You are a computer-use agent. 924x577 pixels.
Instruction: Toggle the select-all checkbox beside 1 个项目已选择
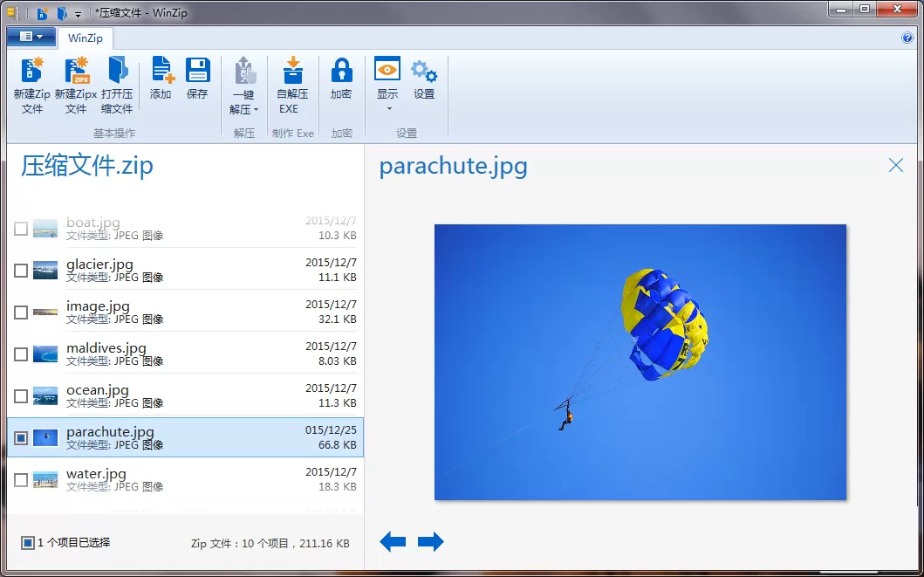28,542
